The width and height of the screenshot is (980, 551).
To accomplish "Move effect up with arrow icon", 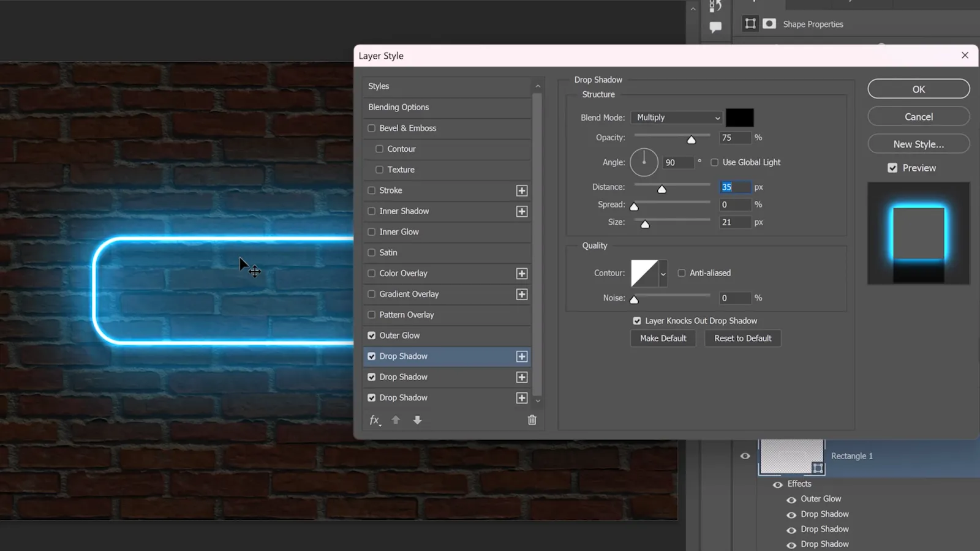I will coord(396,420).
